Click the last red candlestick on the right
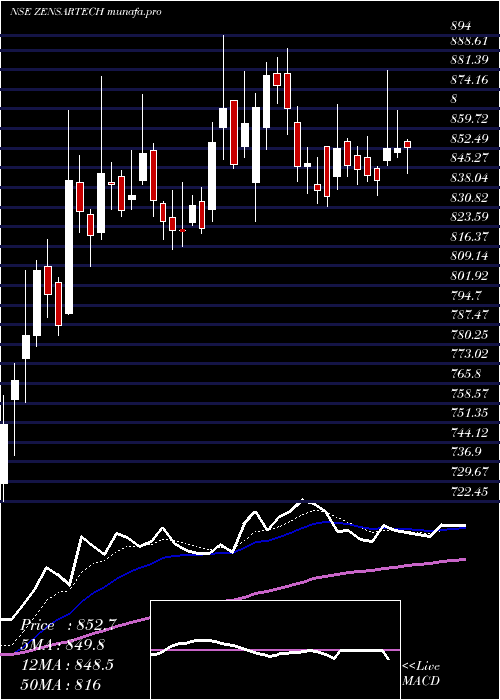500x700 pixels. click(x=407, y=144)
